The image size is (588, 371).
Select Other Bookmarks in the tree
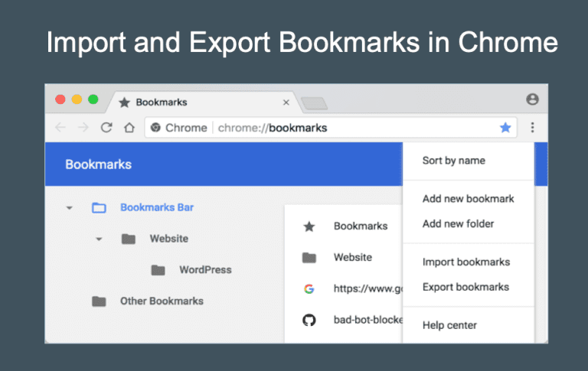(162, 301)
